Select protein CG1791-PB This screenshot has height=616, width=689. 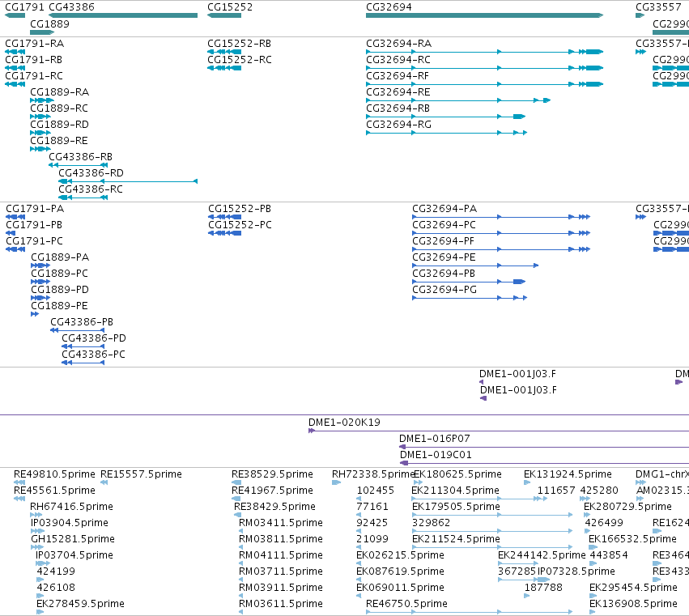[11, 233]
